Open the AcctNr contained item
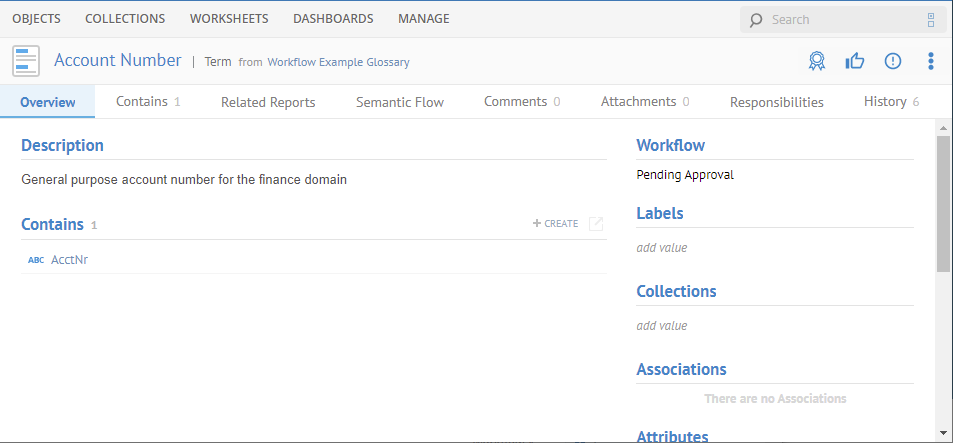Image resolution: width=953 pixels, height=443 pixels. tap(69, 260)
